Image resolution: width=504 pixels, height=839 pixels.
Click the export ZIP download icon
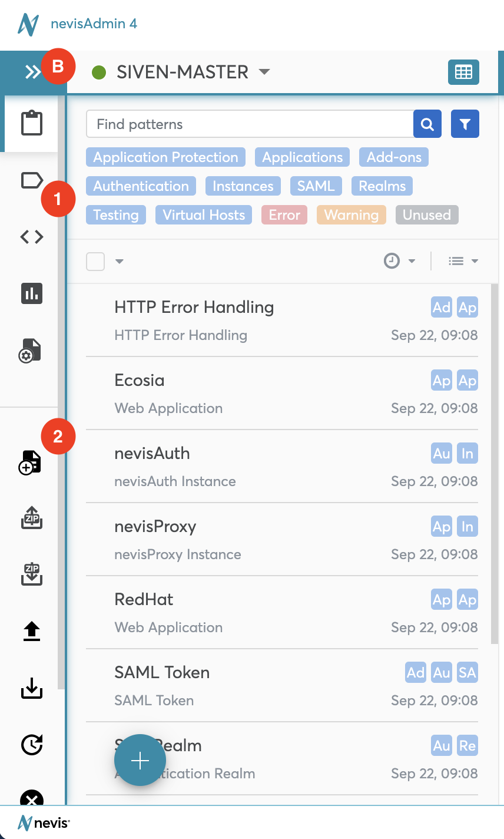coord(32,574)
